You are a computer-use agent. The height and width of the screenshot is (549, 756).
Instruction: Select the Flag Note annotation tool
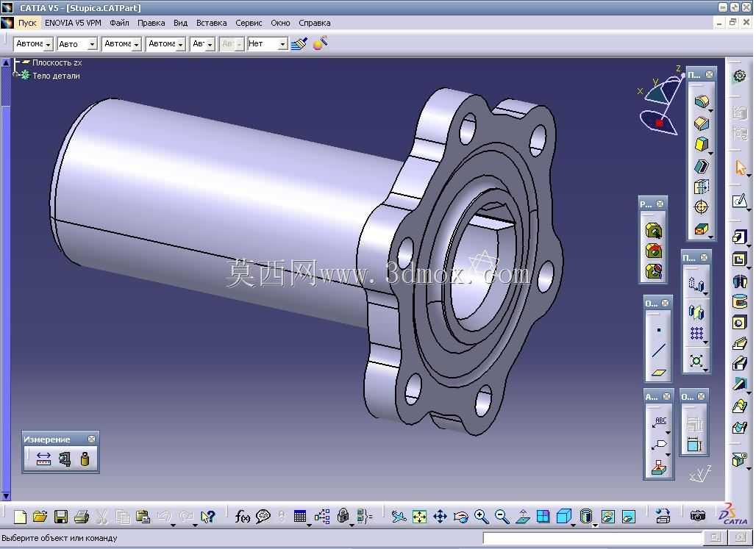click(x=659, y=444)
